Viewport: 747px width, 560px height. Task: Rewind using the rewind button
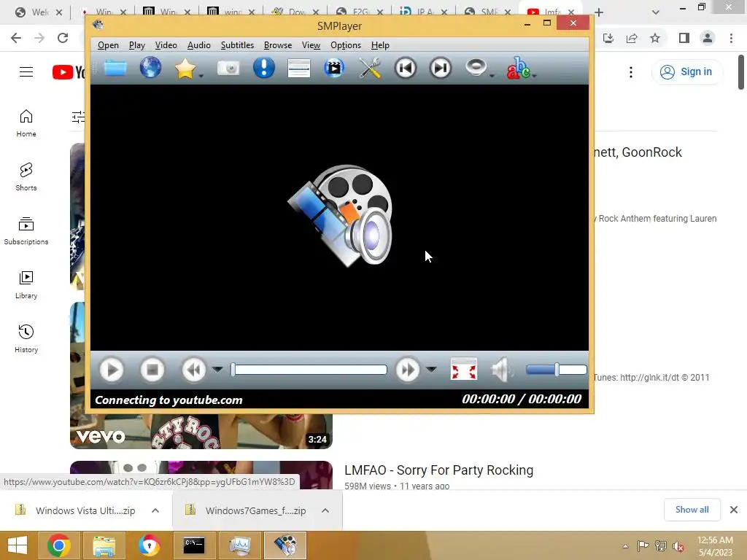[194, 370]
